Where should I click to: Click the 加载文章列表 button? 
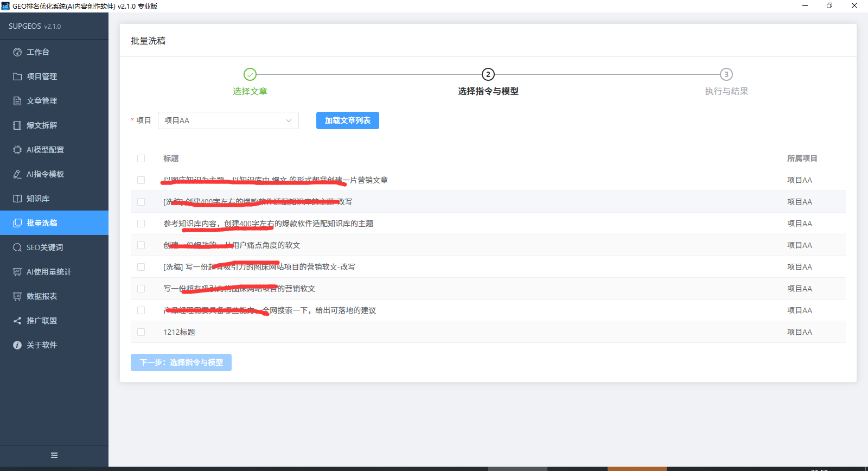click(x=348, y=120)
